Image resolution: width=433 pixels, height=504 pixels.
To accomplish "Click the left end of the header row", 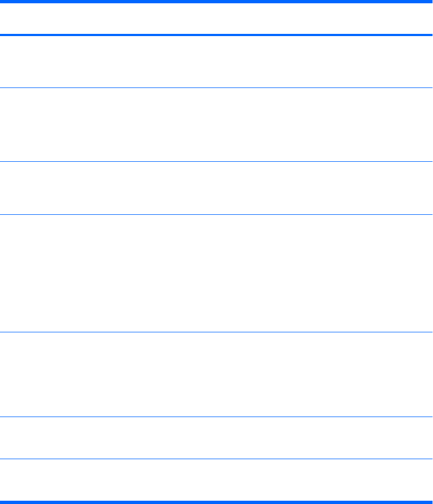I will 8,19.
